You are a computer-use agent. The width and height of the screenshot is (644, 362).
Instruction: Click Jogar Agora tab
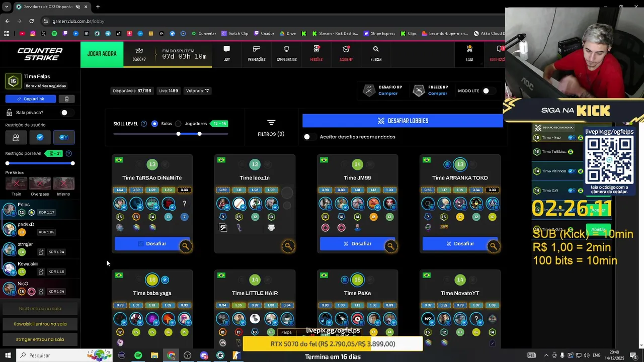[x=102, y=54]
